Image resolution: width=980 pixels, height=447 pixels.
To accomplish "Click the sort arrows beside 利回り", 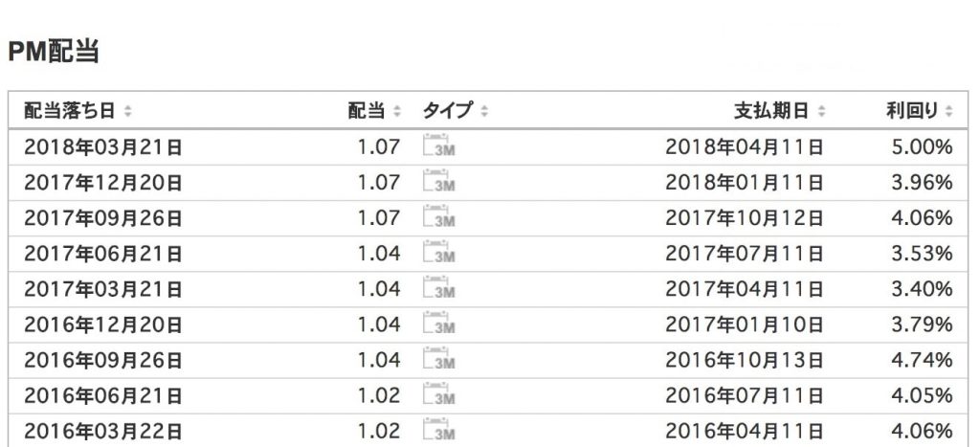I will (x=948, y=111).
